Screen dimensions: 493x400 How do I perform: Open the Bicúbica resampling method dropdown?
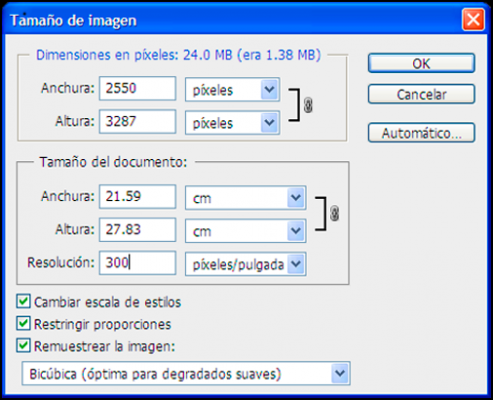coord(186,373)
